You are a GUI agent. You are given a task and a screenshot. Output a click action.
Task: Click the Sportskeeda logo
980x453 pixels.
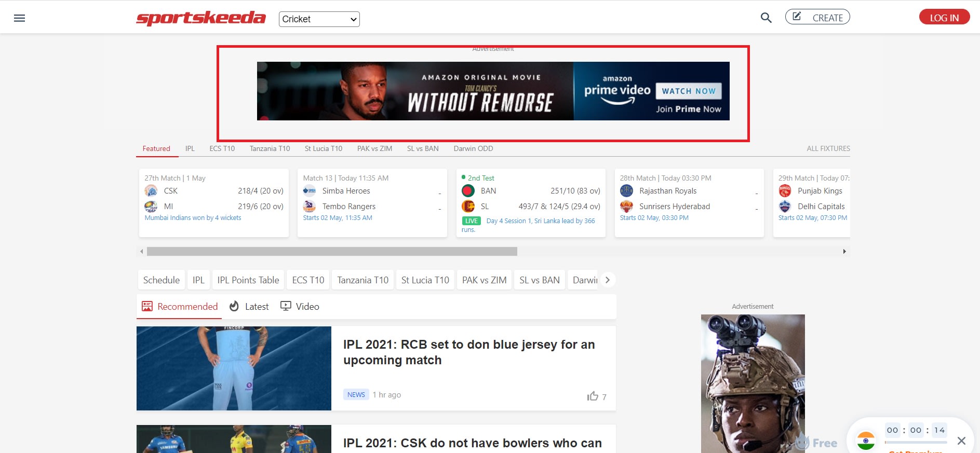(x=201, y=18)
